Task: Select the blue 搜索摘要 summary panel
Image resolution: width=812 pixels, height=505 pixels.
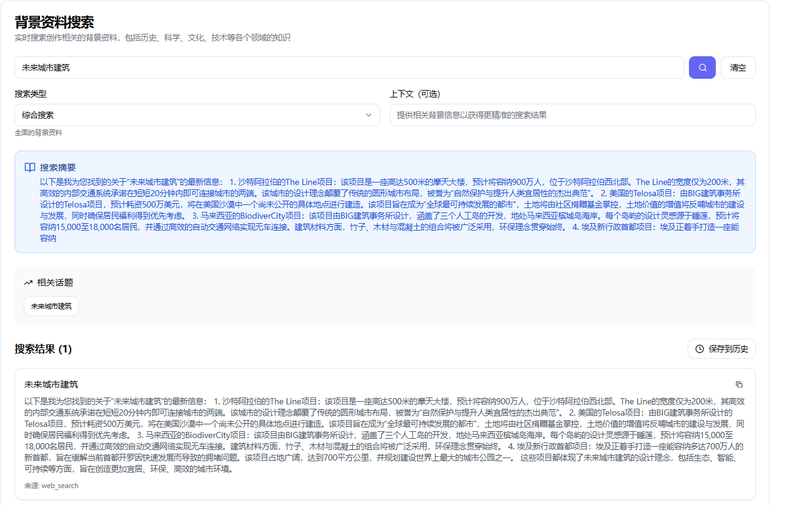Action: [384, 203]
